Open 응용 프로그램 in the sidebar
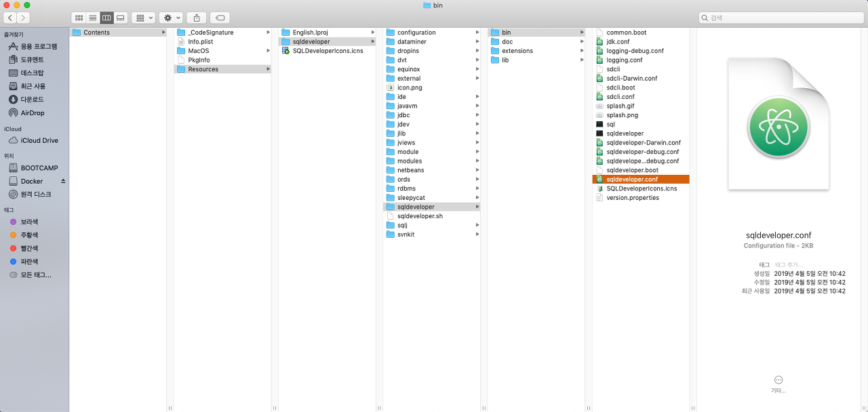 pyautogui.click(x=34, y=46)
